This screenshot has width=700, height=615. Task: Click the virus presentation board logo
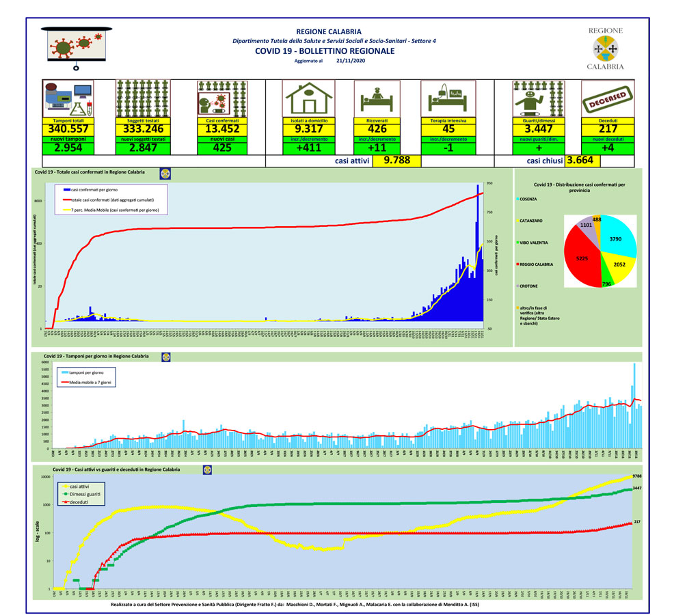point(77,48)
